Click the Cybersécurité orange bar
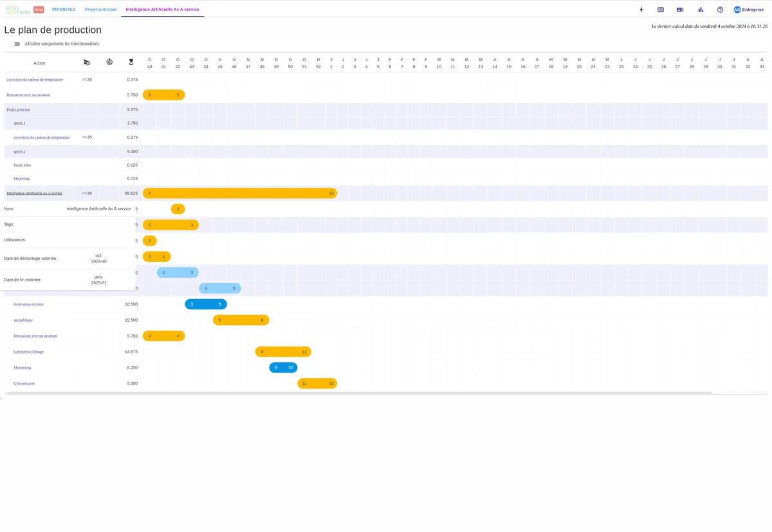The height and width of the screenshot is (532, 772). pos(317,383)
